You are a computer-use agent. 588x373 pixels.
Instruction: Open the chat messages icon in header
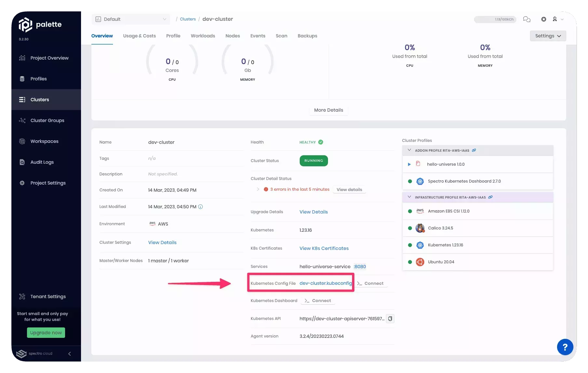coord(526,19)
